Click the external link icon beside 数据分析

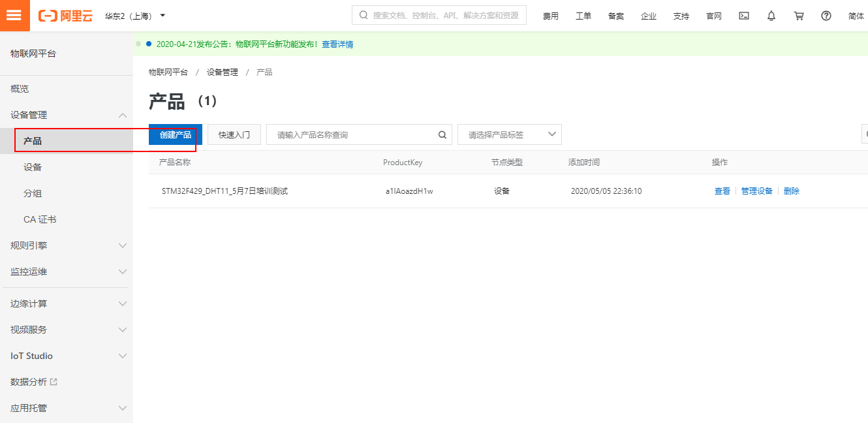pos(54,382)
